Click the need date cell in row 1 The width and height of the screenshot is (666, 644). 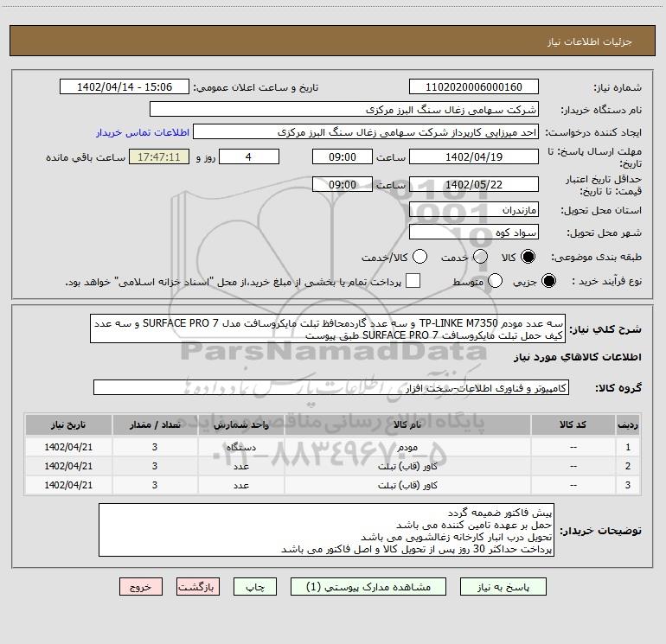tap(68, 447)
